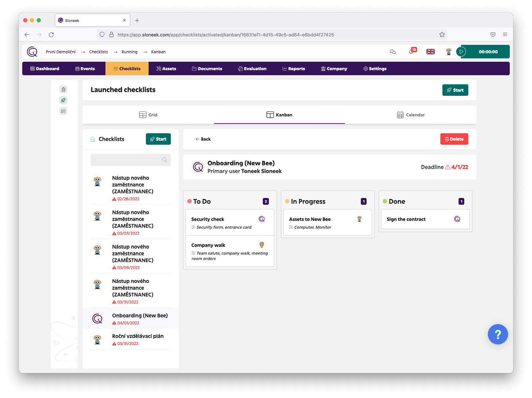The width and height of the screenshot is (532, 398).
Task: Click the avatar on Company walk card
Action: (x=262, y=245)
